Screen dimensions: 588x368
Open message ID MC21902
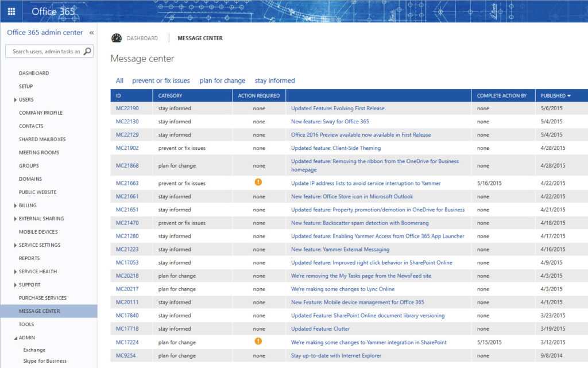tap(127, 148)
